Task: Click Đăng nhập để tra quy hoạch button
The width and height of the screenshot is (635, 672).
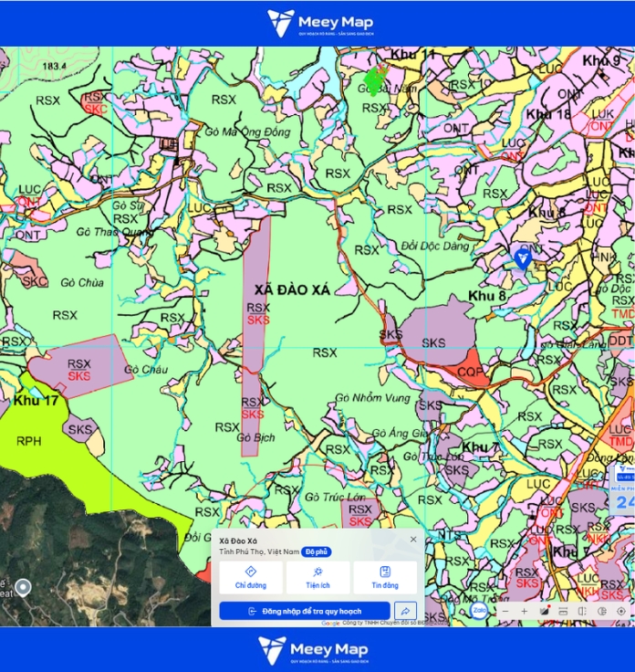Action: pyautogui.click(x=305, y=611)
